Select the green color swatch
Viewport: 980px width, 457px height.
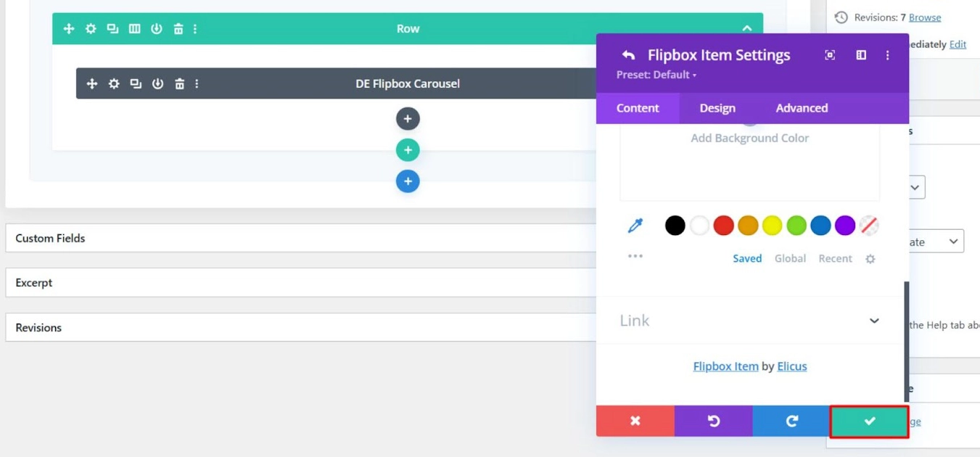coord(796,226)
